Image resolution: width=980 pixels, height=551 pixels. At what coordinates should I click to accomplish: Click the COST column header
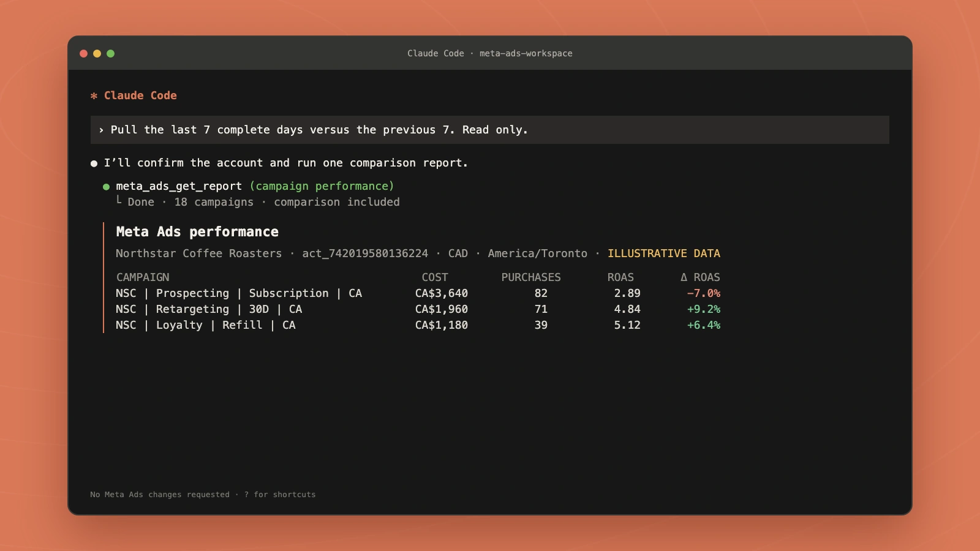pyautogui.click(x=435, y=277)
